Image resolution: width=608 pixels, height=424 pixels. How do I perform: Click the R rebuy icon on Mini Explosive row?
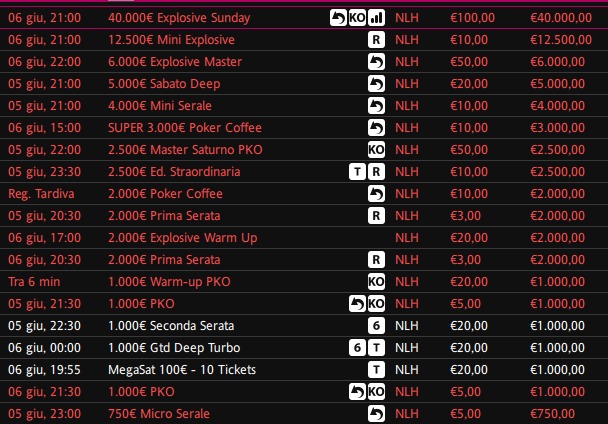tap(376, 40)
